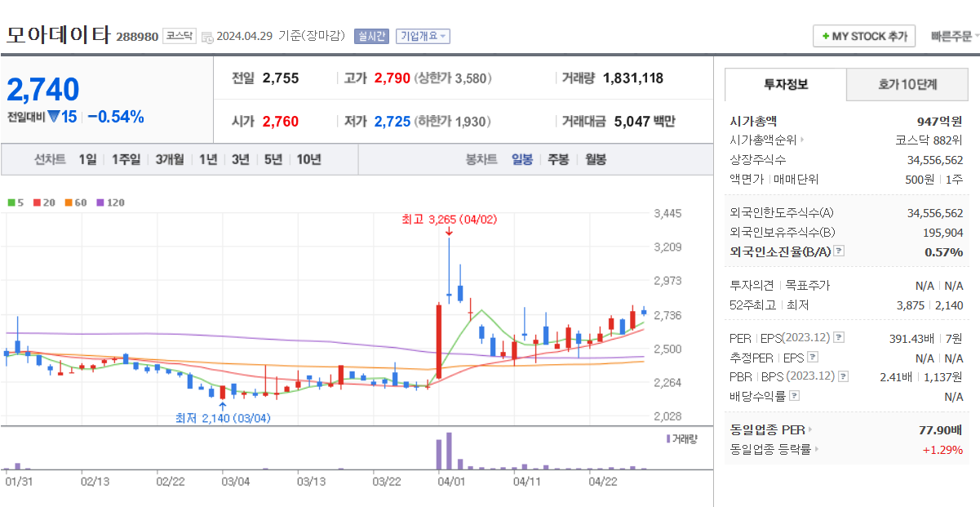The image size is (980, 507).
Task: Click the purple 120-day moving average legend
Action: [110, 202]
